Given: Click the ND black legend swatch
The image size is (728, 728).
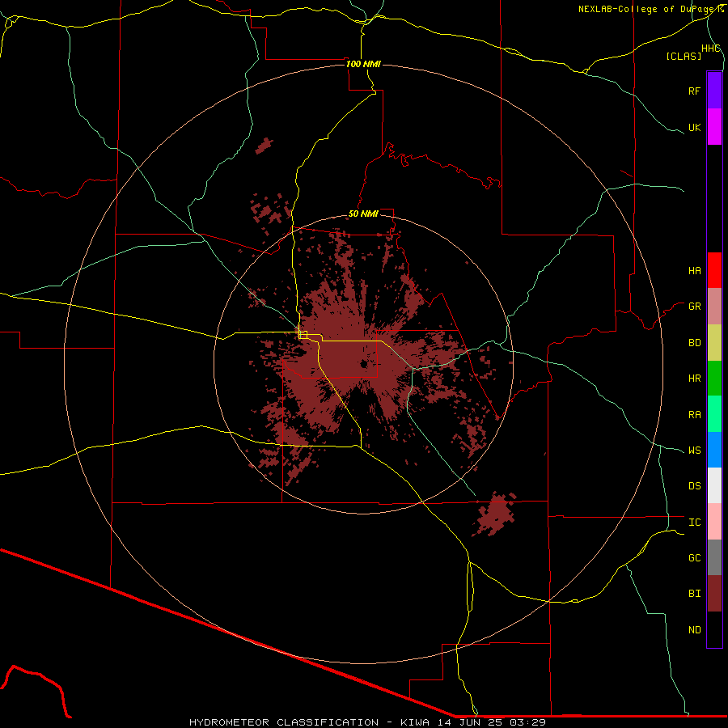Looking at the screenshot, I should click(714, 629).
